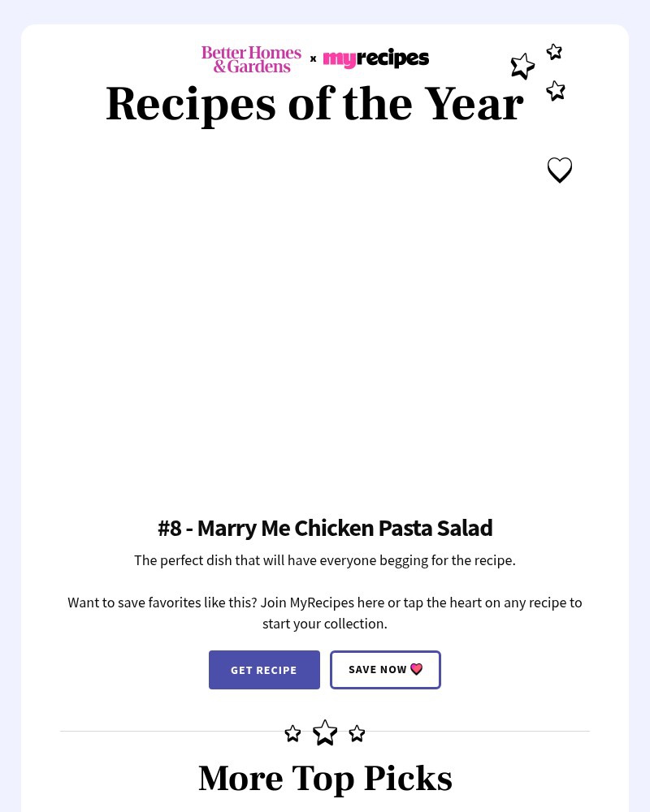
Task: Click the More Top Picks heading
Action: coord(325,778)
